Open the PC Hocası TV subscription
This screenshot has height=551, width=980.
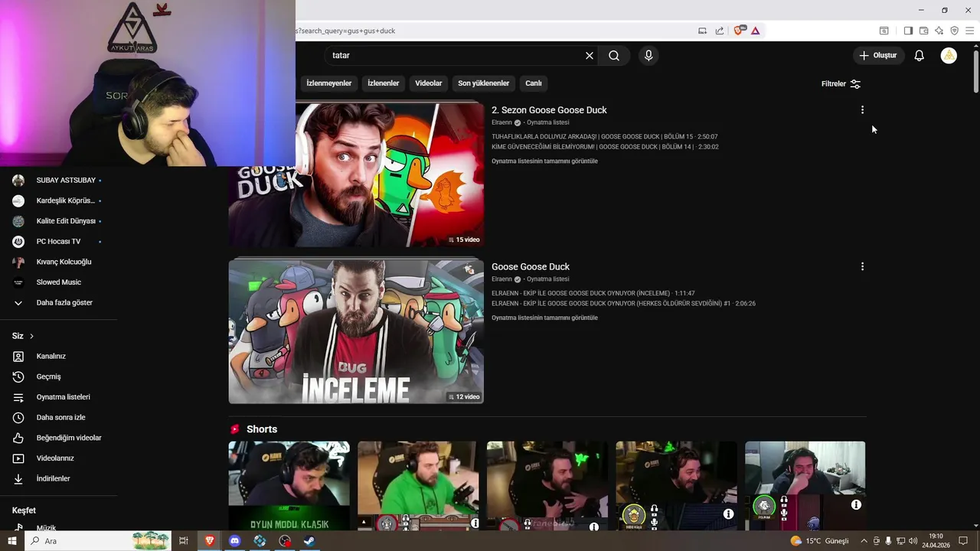pos(58,242)
